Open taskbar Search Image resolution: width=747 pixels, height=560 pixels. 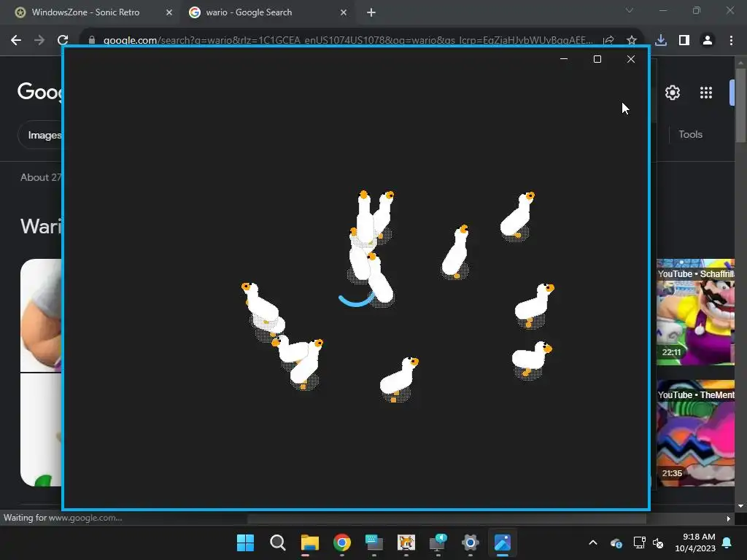click(278, 542)
